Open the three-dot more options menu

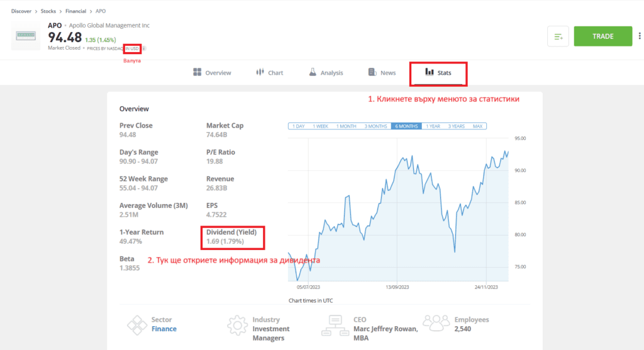640,36
